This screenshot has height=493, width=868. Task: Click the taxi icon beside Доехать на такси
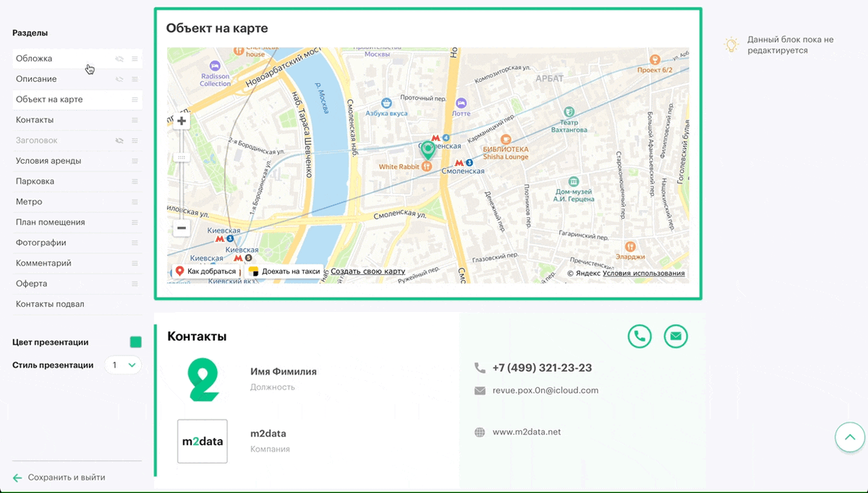pyautogui.click(x=252, y=271)
